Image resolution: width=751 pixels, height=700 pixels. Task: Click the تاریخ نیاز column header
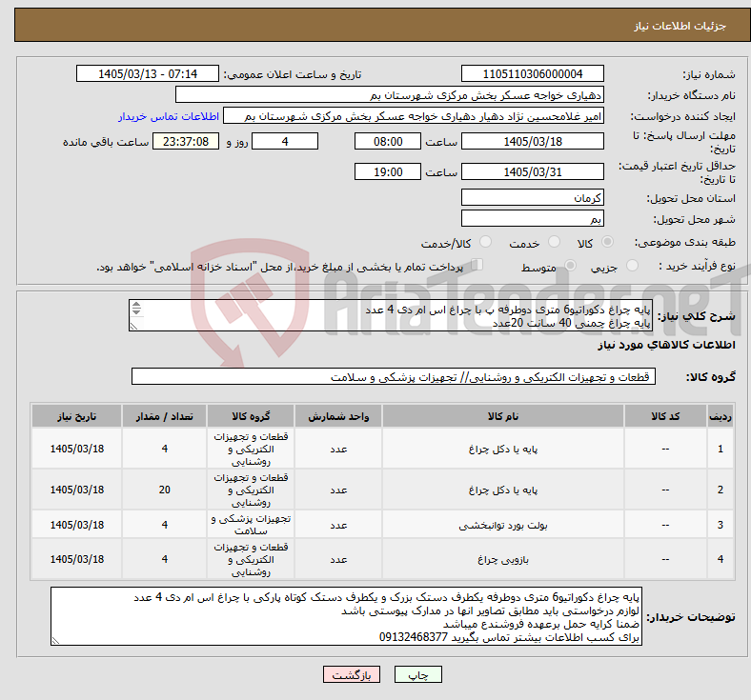76,416
